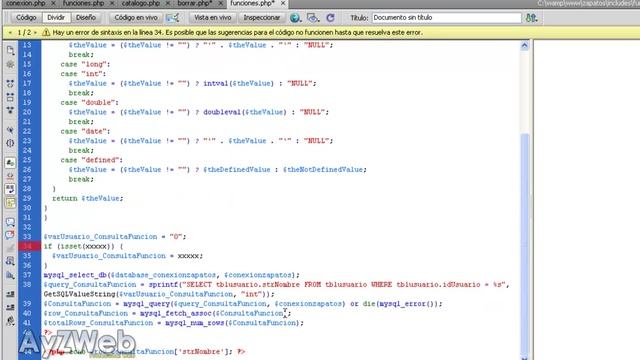
Task: Wrap tag icon in coding toolbar
Action: (x=10, y=248)
